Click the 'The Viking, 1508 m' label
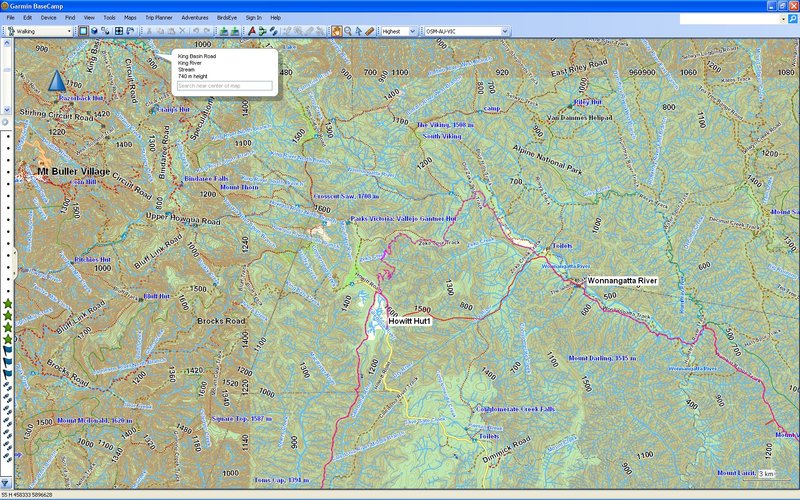Image resolution: width=800 pixels, height=500 pixels. tap(445, 124)
